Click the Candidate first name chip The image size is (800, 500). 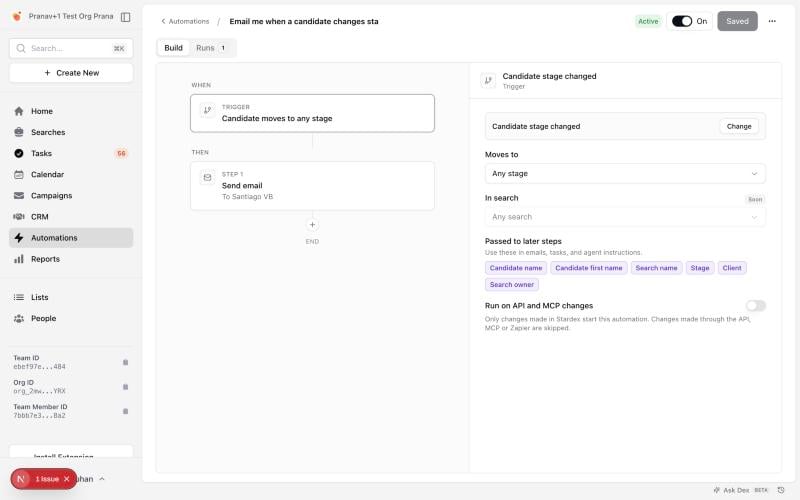[589, 268]
